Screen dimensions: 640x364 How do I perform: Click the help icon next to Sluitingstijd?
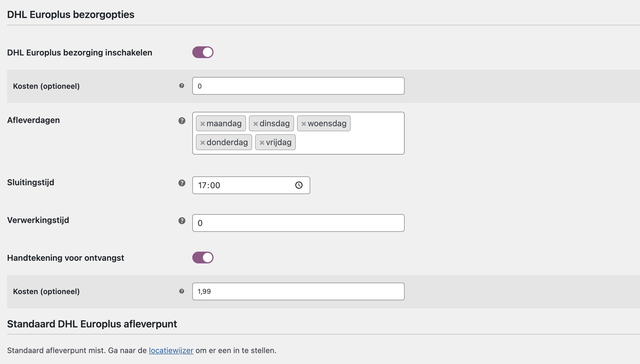pos(182,183)
